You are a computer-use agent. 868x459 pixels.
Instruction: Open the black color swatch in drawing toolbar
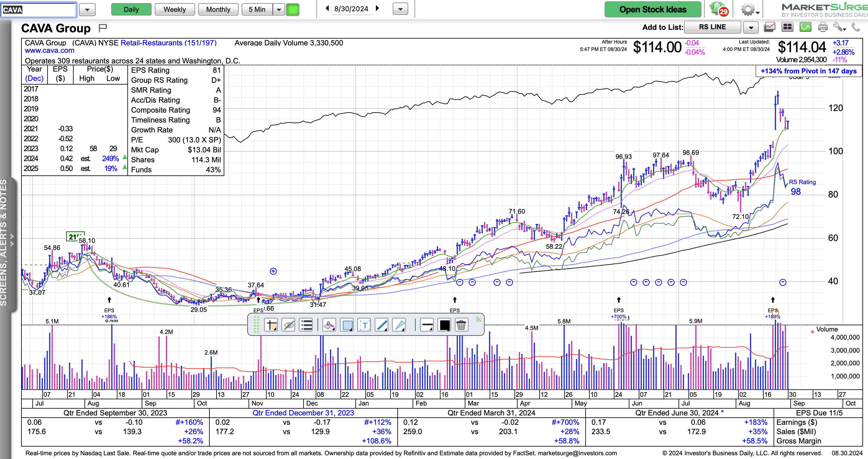(444, 325)
